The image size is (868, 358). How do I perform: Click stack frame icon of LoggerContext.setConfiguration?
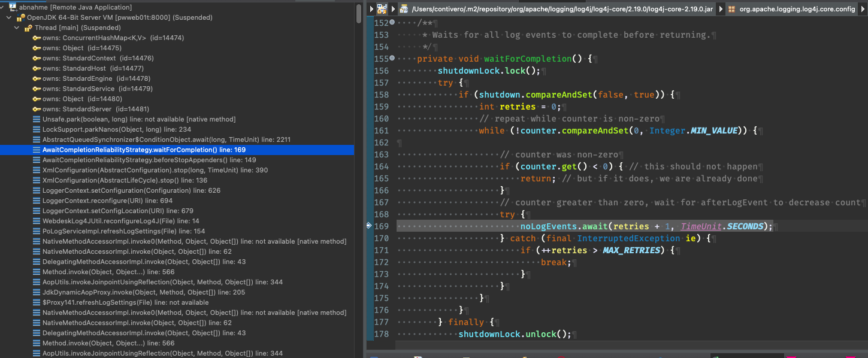pyautogui.click(x=37, y=190)
